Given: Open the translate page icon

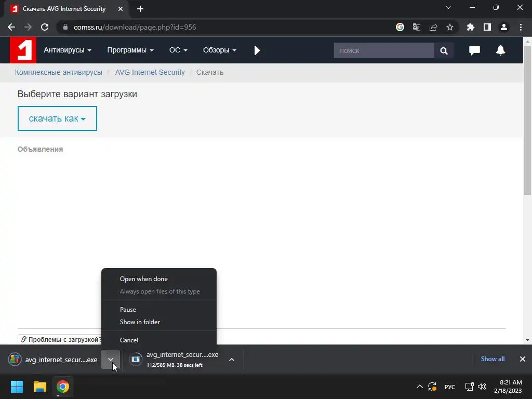Looking at the screenshot, I should pos(416,27).
